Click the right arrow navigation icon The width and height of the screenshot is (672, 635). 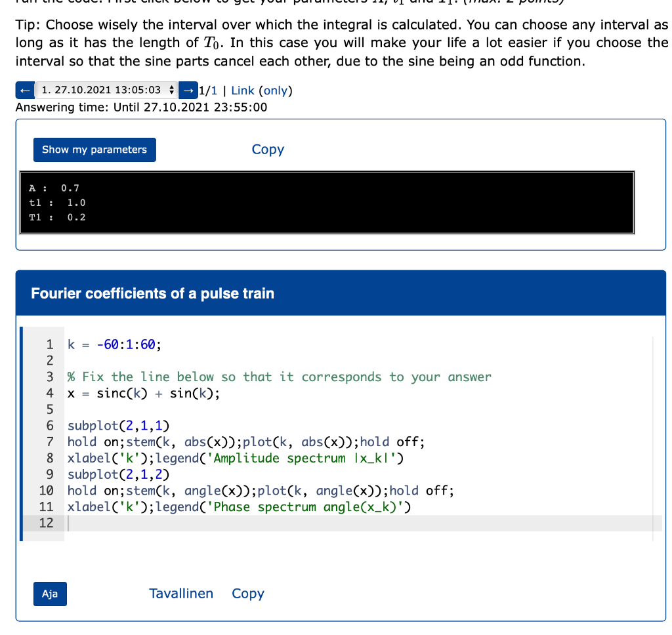coord(190,90)
